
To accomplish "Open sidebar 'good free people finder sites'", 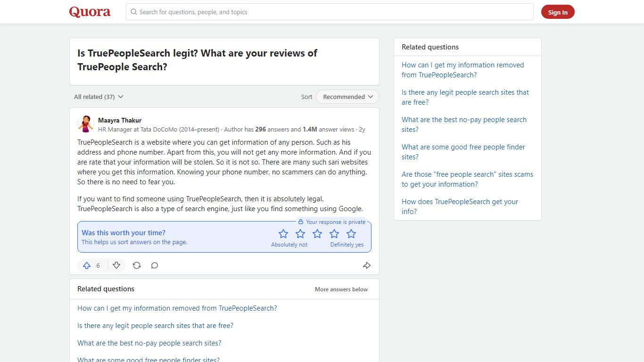I will 463,152.
